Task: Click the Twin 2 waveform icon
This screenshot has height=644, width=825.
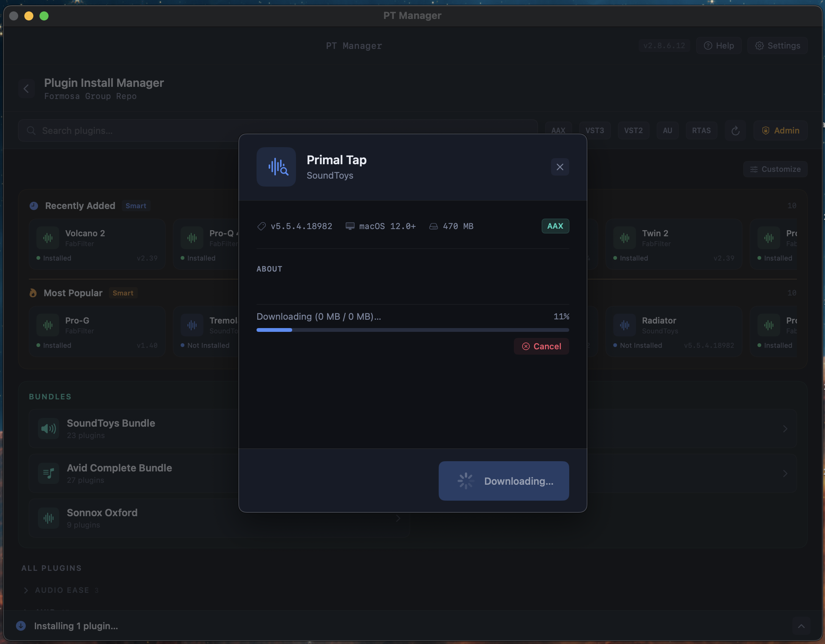Action: point(625,238)
